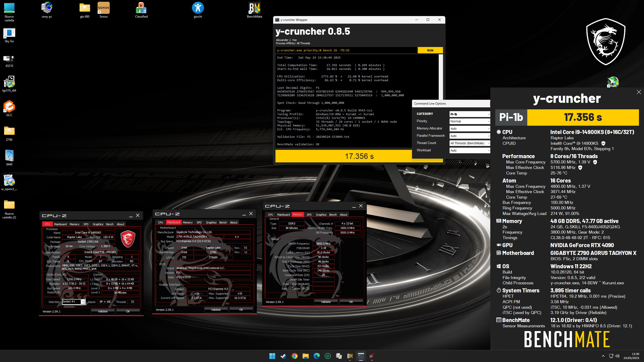
Task: Click the 17.356 s yellow result bar
Action: click(x=344, y=156)
